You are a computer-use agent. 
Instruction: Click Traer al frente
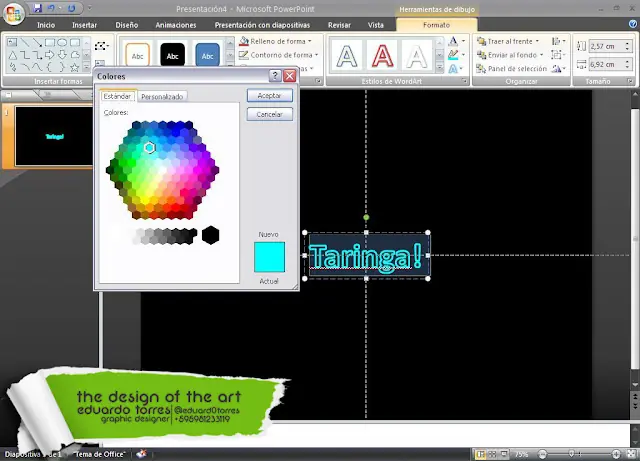[x=508, y=41]
